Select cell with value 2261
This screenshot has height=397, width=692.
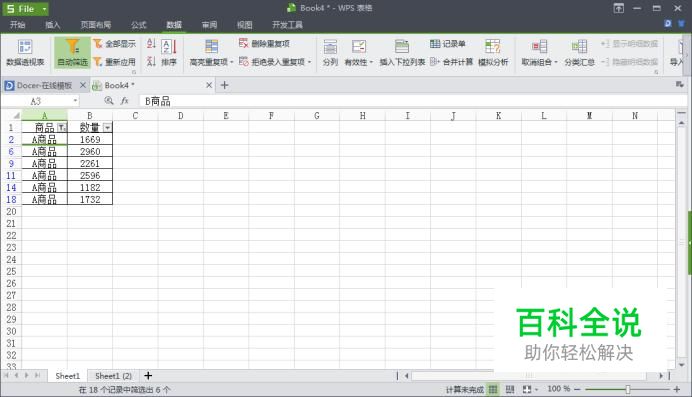90,163
